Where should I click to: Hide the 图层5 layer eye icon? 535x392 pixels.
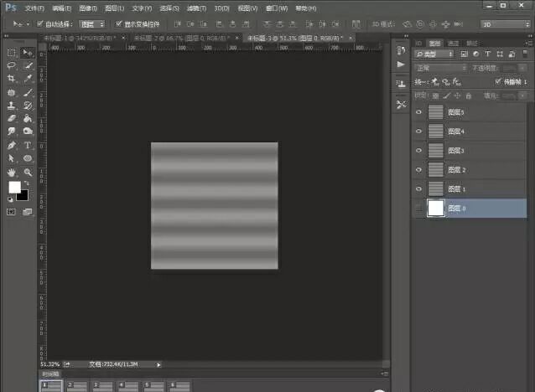pyautogui.click(x=418, y=112)
